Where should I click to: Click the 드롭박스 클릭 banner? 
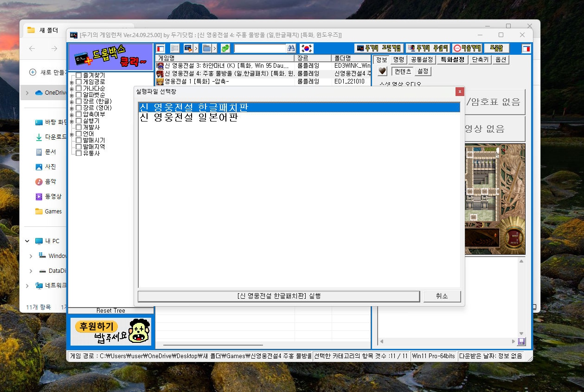(111, 57)
